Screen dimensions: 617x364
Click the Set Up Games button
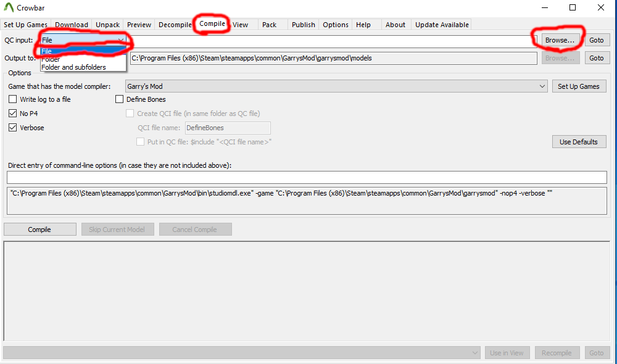(579, 86)
